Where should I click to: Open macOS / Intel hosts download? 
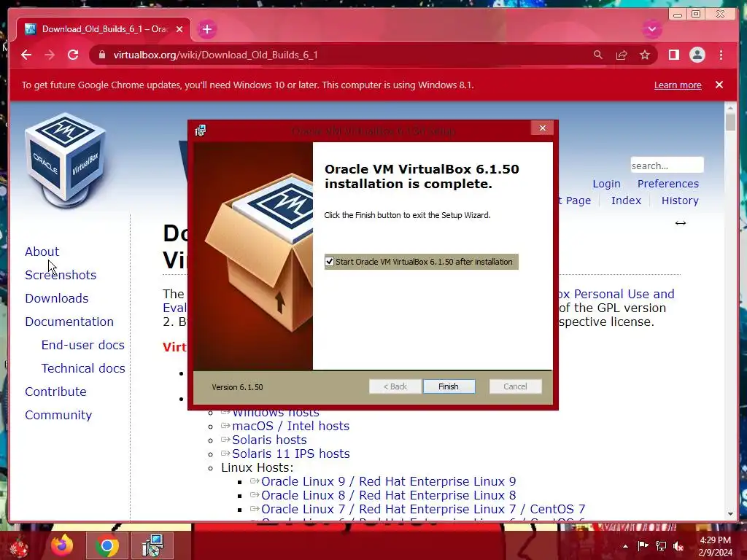pyautogui.click(x=290, y=426)
